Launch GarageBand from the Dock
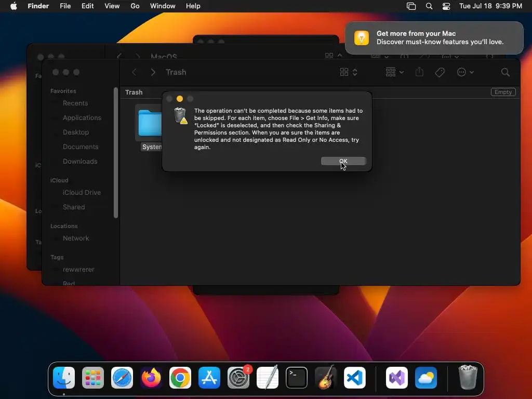This screenshot has height=399, width=532. (326, 377)
